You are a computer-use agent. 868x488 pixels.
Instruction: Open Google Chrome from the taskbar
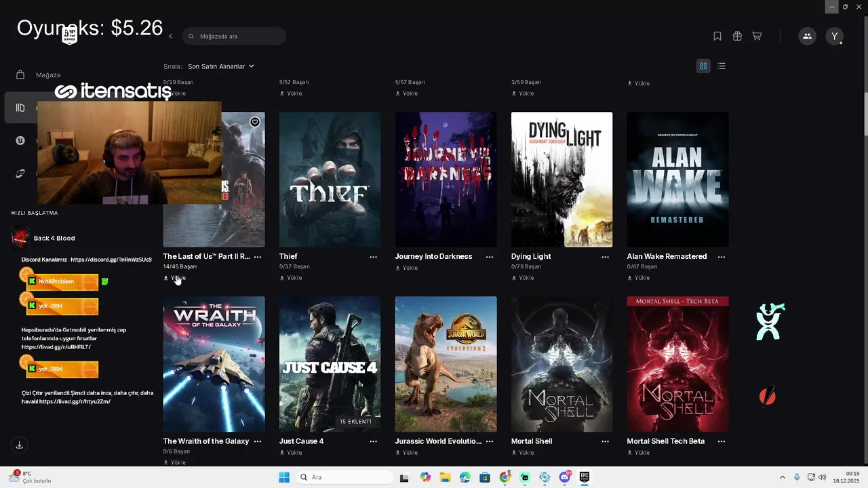click(x=505, y=477)
